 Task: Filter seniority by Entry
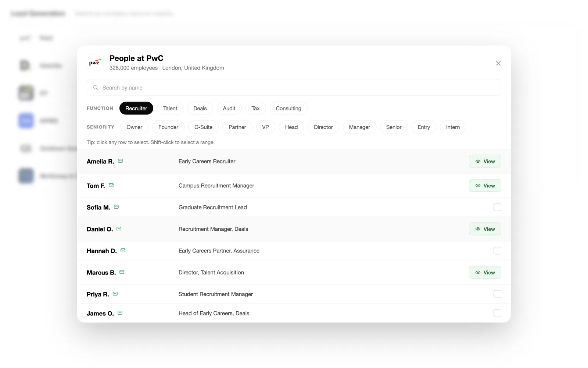coord(424,127)
